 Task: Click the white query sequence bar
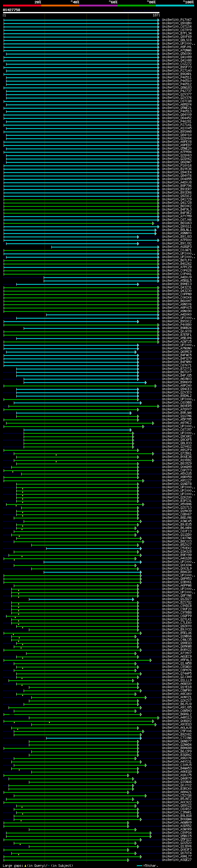point(81,12)
